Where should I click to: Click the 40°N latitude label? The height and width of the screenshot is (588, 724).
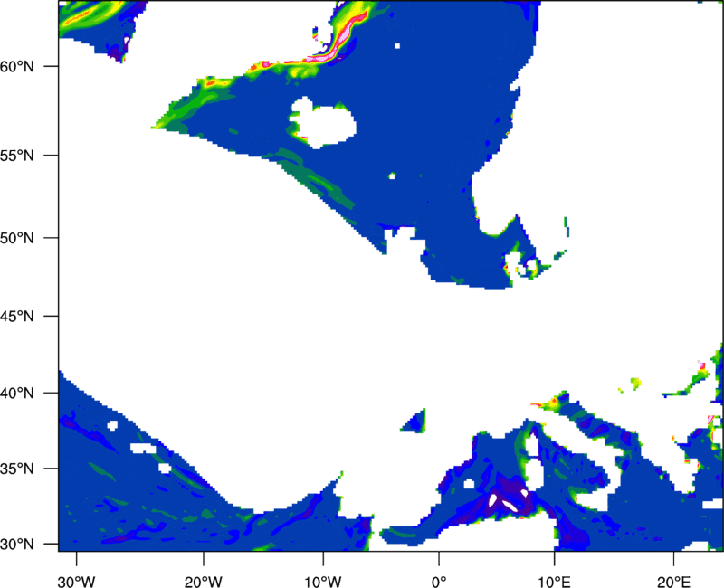17,394
